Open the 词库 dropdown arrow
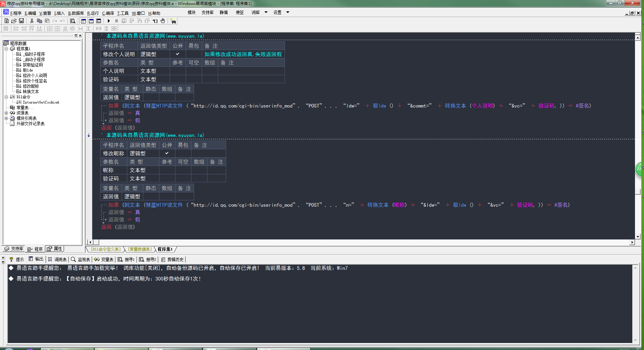The width and height of the screenshot is (644, 350). pyautogui.click(x=266, y=12)
